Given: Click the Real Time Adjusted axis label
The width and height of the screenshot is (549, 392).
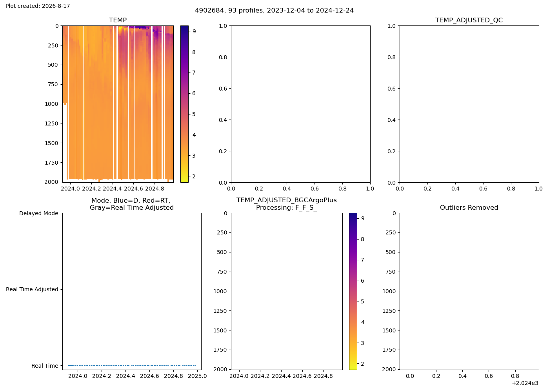Looking at the screenshot, I should (x=32, y=289).
